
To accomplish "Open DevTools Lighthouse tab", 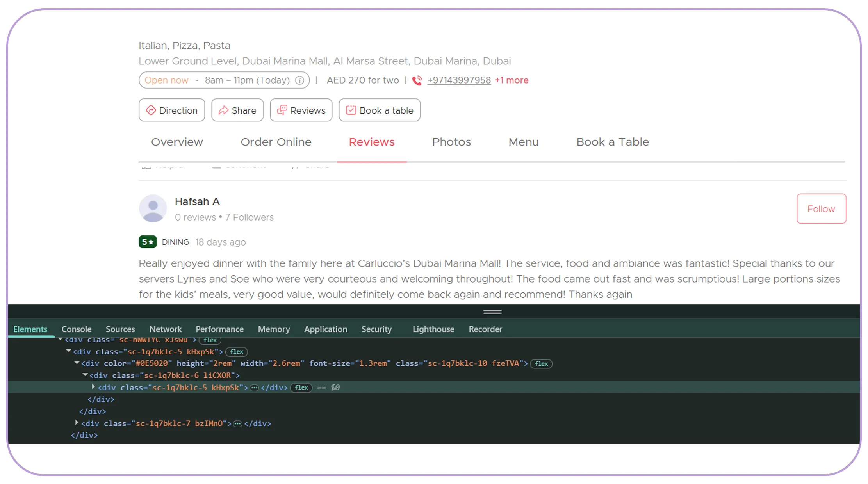I will click(x=433, y=329).
